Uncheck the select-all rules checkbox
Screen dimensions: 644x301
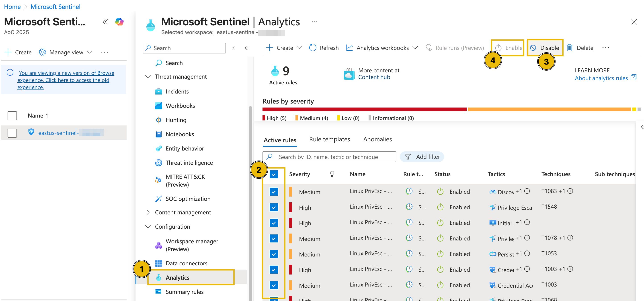click(x=274, y=174)
